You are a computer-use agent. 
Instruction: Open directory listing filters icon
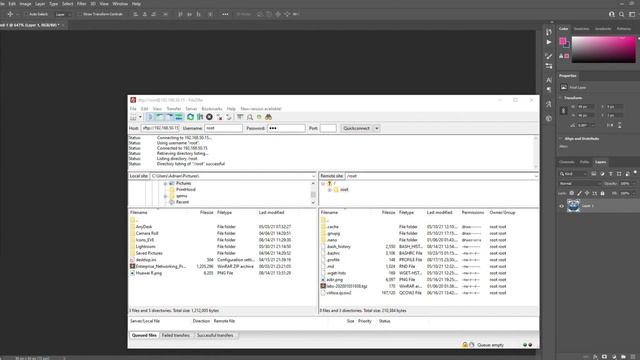(240, 117)
